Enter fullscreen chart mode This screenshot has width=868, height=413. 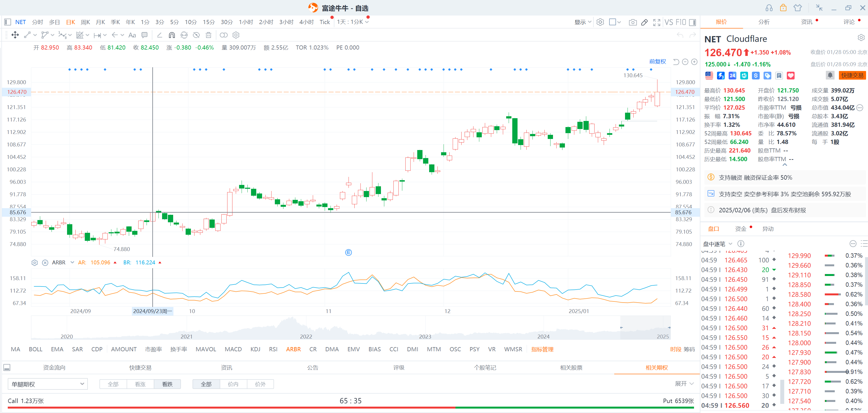click(x=656, y=22)
